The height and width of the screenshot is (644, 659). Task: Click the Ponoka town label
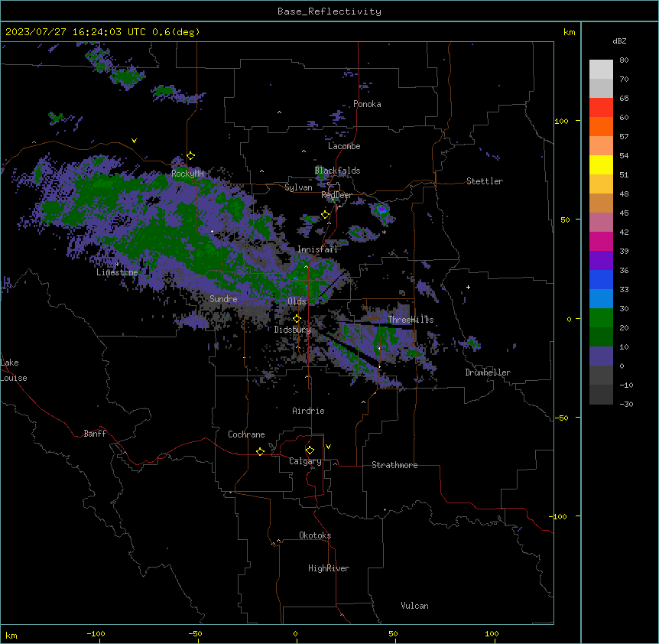(x=367, y=104)
